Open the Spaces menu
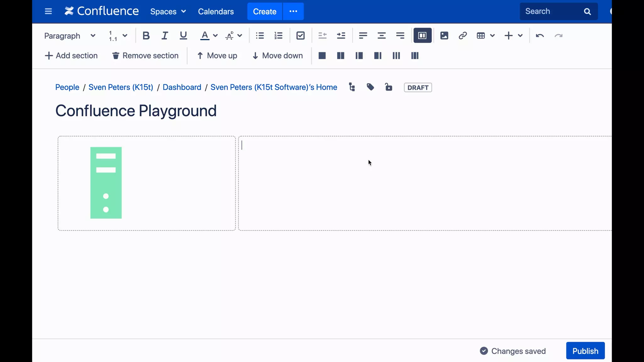This screenshot has width=644, height=362. click(168, 12)
